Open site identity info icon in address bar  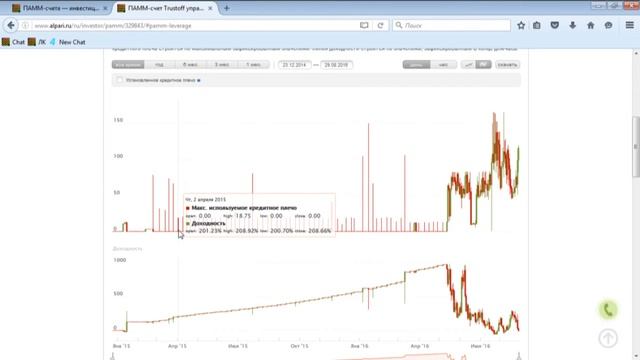click(25, 25)
